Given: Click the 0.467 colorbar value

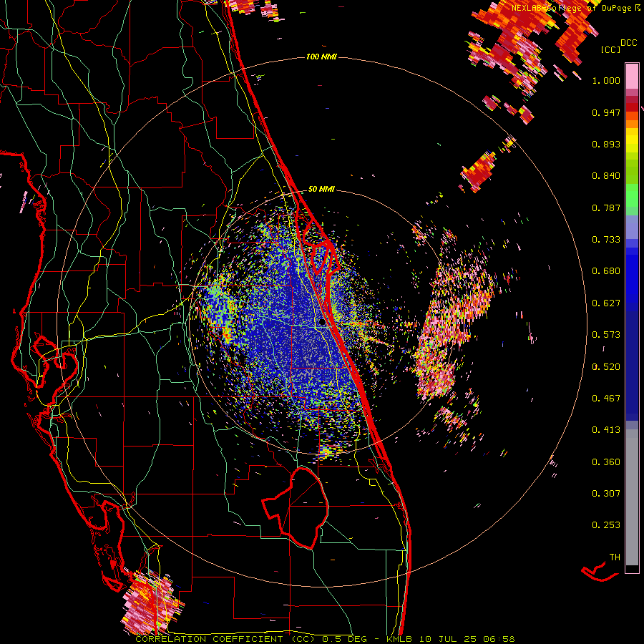Looking at the screenshot, I should [x=606, y=398].
